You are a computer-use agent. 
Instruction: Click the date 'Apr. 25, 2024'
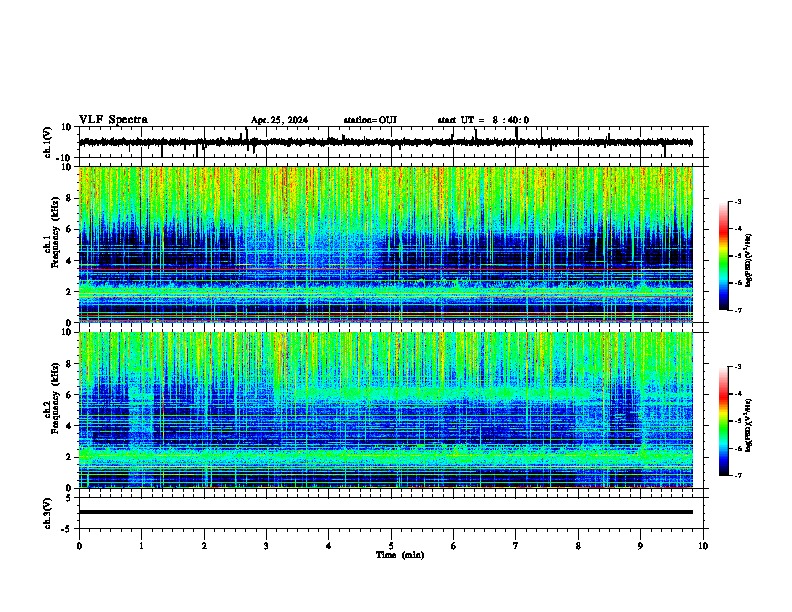(x=279, y=120)
